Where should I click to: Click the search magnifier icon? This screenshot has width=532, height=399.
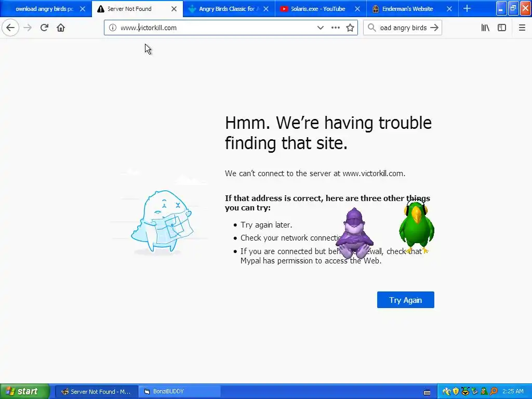click(372, 28)
